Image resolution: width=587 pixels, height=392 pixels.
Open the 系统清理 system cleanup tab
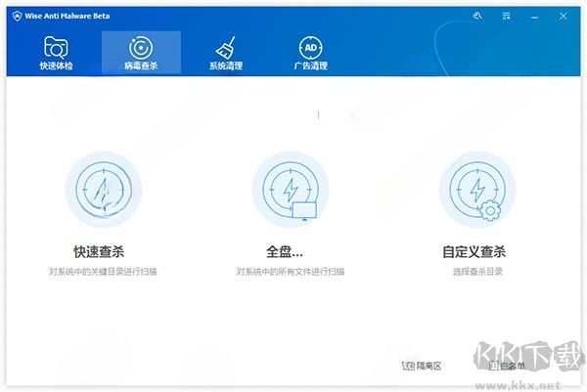(x=226, y=53)
